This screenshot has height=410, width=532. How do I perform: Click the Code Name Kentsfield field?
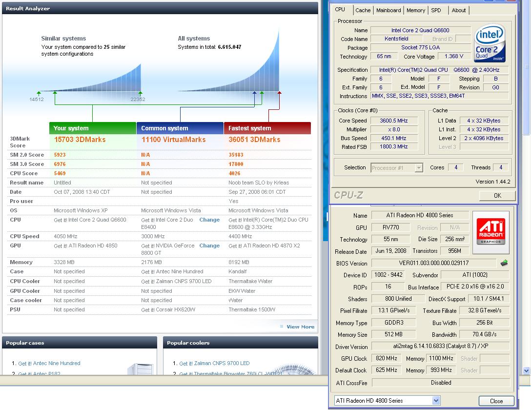coord(396,39)
